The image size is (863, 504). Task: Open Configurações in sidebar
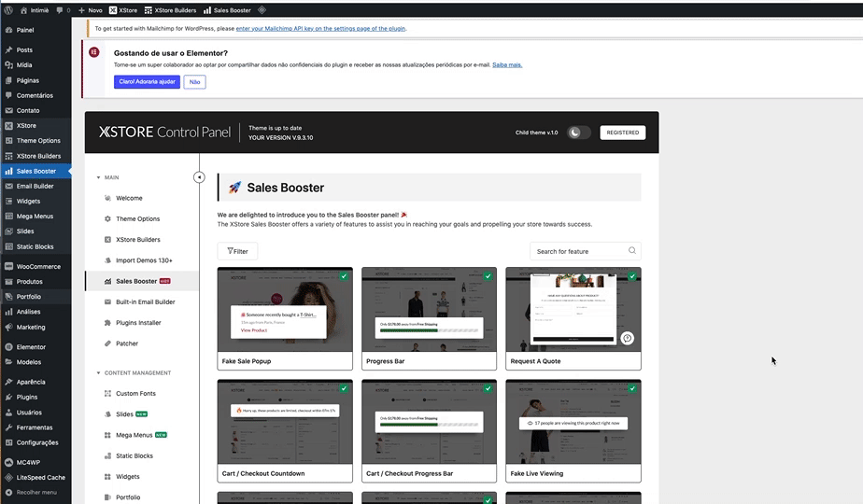(x=35, y=442)
